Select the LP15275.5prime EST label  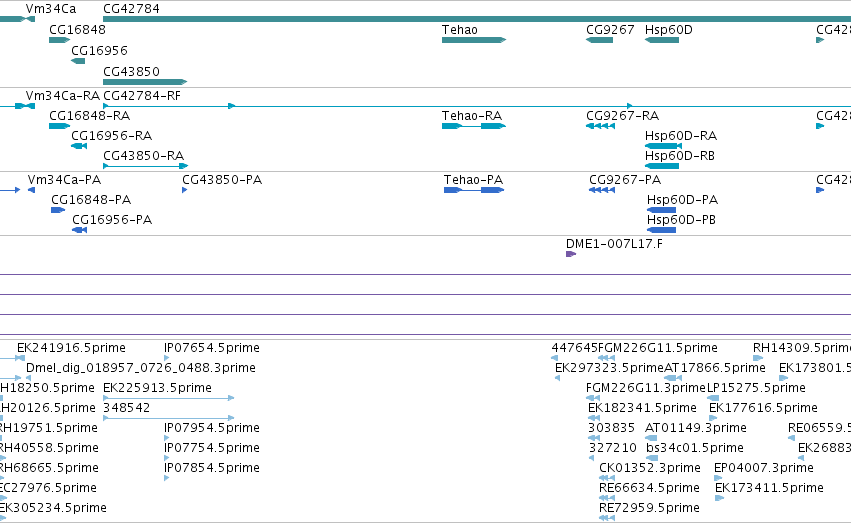[x=756, y=388]
